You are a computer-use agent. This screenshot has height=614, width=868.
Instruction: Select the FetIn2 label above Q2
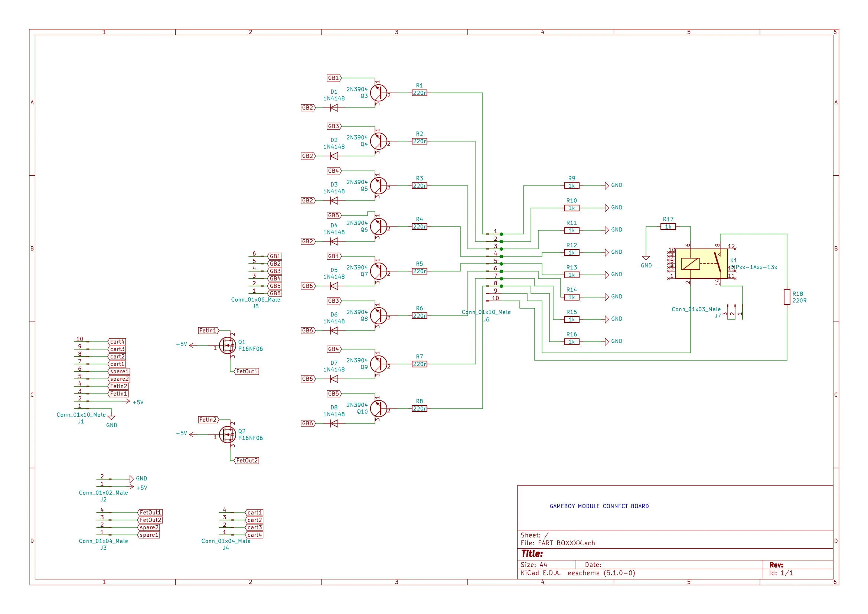208,419
